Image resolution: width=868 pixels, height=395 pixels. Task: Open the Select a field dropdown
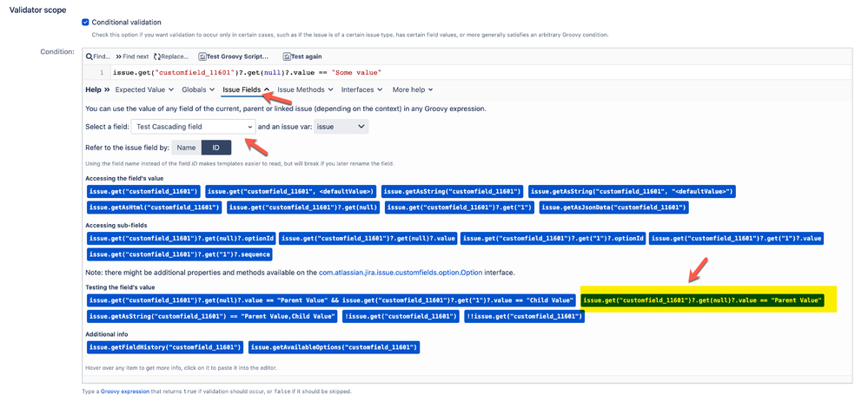pos(194,127)
